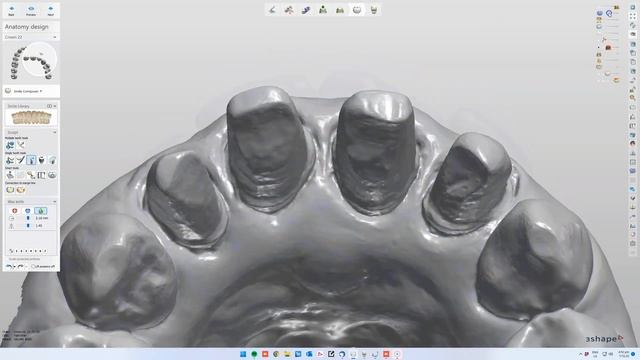
Task: Click the Preview button
Action: pos(31,11)
